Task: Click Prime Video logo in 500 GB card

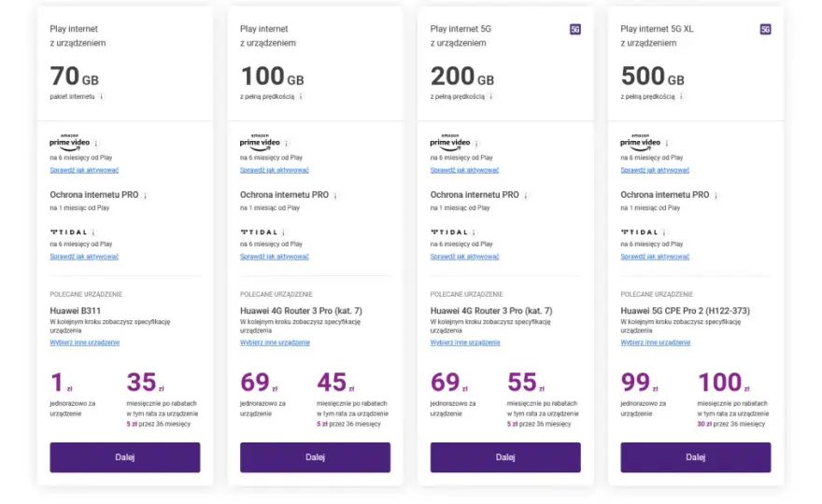Action: (x=641, y=143)
